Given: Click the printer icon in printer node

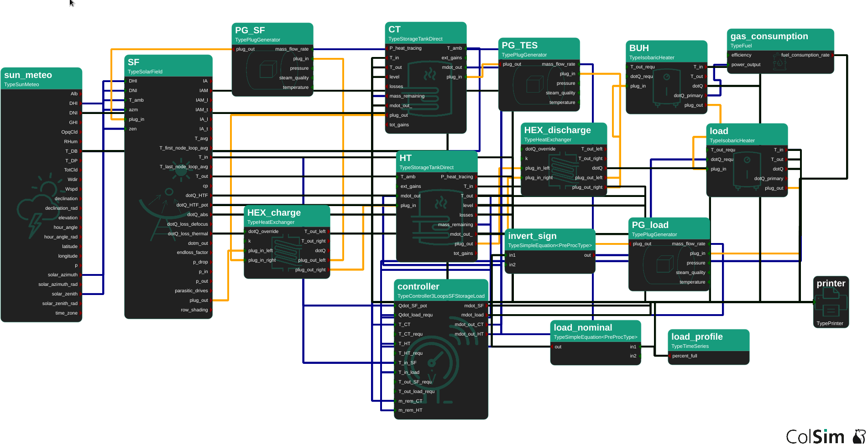Looking at the screenshot, I should 831,303.
